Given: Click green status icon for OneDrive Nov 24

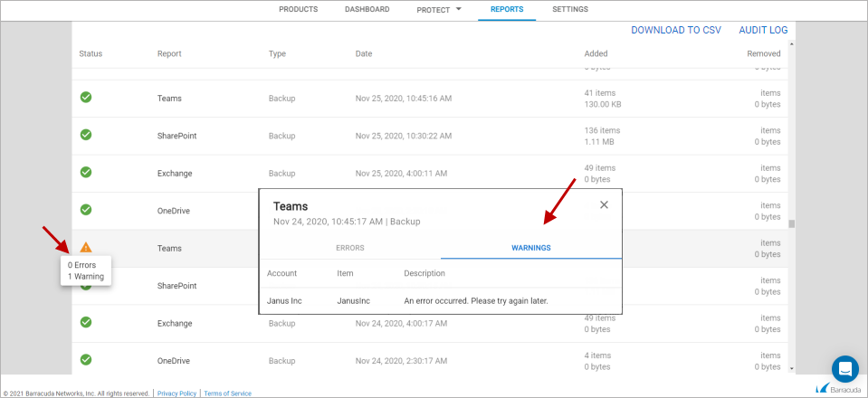Looking at the screenshot, I should point(86,360).
